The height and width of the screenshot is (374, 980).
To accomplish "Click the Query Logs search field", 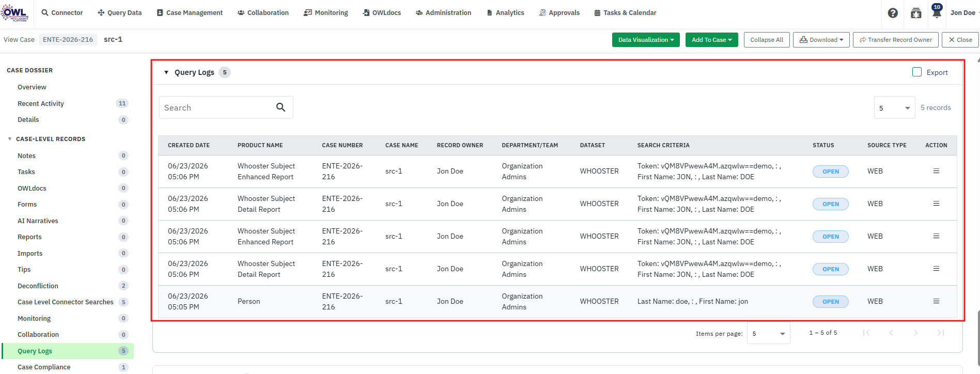I will point(217,107).
